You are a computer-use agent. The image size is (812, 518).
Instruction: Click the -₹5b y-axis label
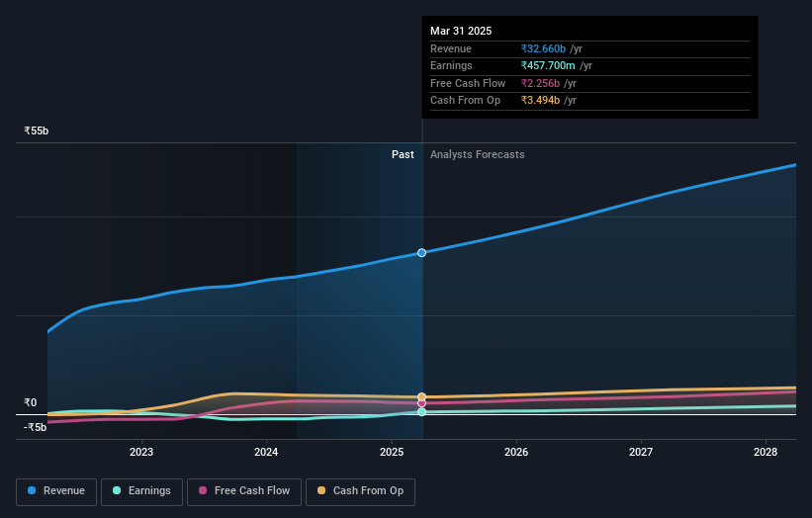click(x=36, y=427)
